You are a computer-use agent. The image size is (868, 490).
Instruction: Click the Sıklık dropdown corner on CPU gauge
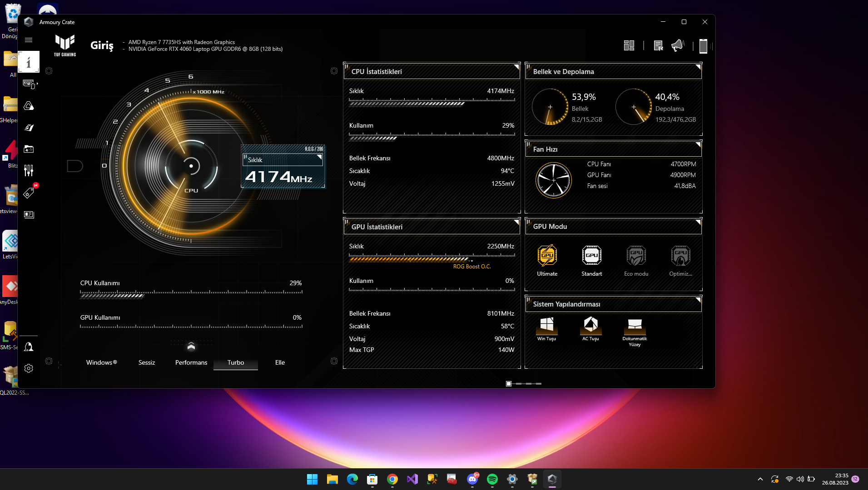tap(319, 158)
